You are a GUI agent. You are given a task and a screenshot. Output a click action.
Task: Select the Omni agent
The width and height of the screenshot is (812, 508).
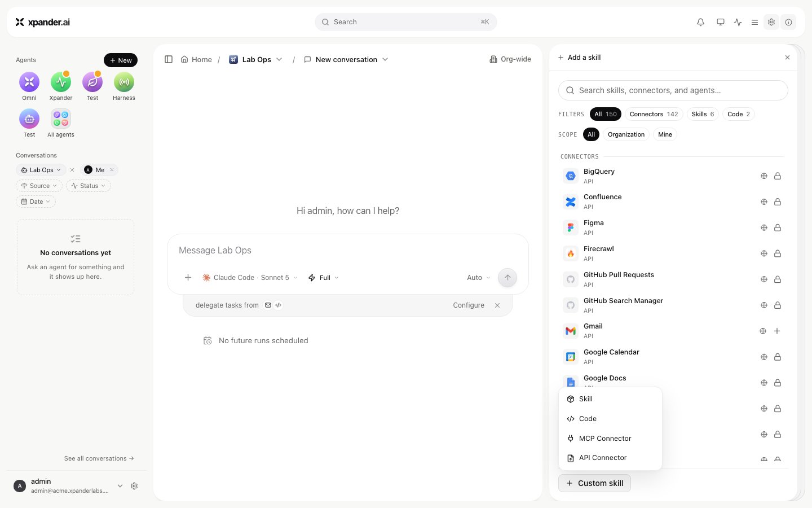(x=29, y=86)
